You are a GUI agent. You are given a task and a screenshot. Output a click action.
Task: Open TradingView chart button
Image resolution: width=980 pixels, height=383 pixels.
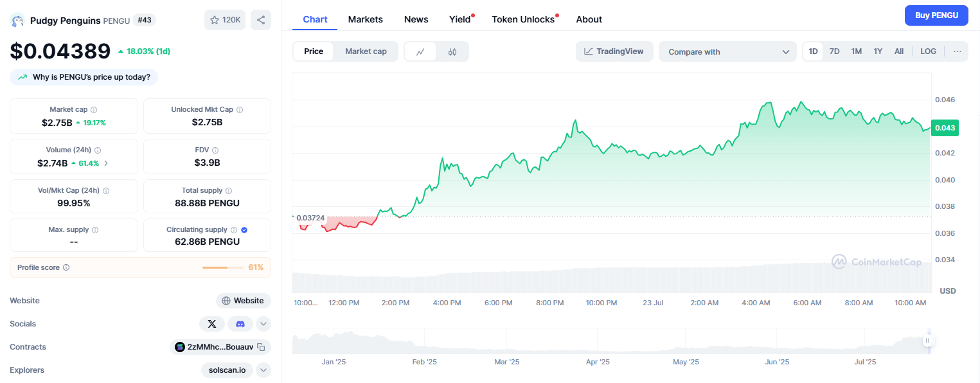[614, 51]
